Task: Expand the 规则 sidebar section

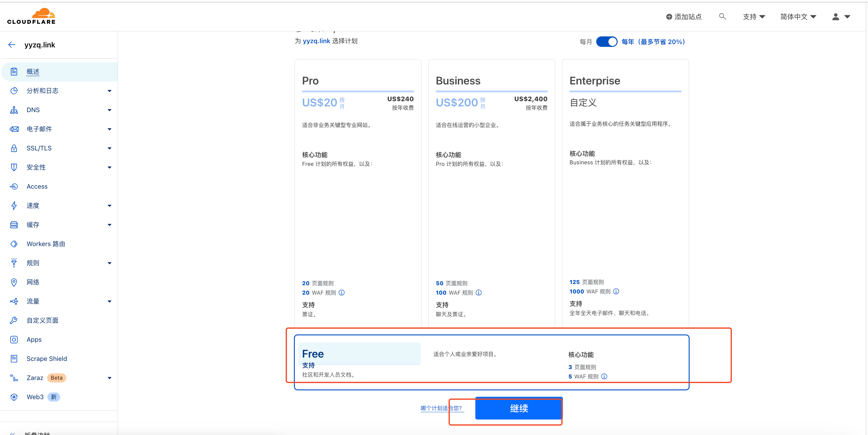Action: coord(109,263)
